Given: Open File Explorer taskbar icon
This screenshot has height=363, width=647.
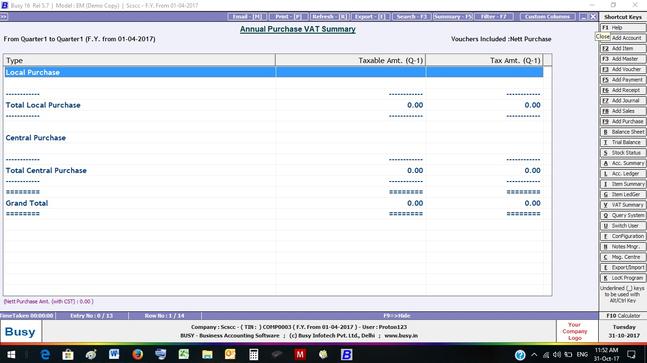Looking at the screenshot, I should (x=207, y=354).
